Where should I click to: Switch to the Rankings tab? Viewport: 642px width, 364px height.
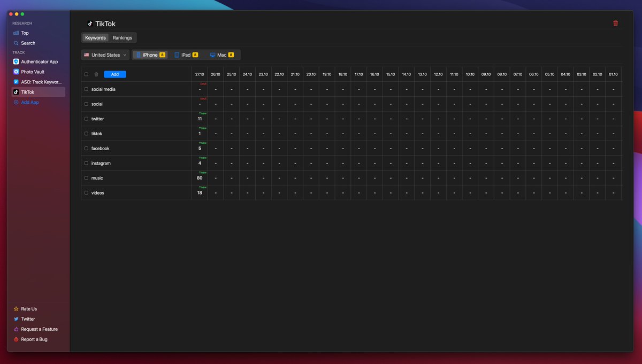(x=123, y=38)
